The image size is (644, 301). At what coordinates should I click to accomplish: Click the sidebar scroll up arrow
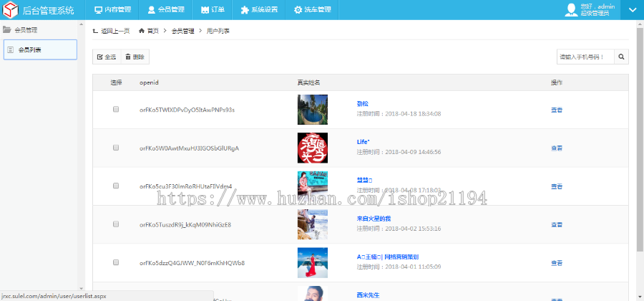point(81,24)
